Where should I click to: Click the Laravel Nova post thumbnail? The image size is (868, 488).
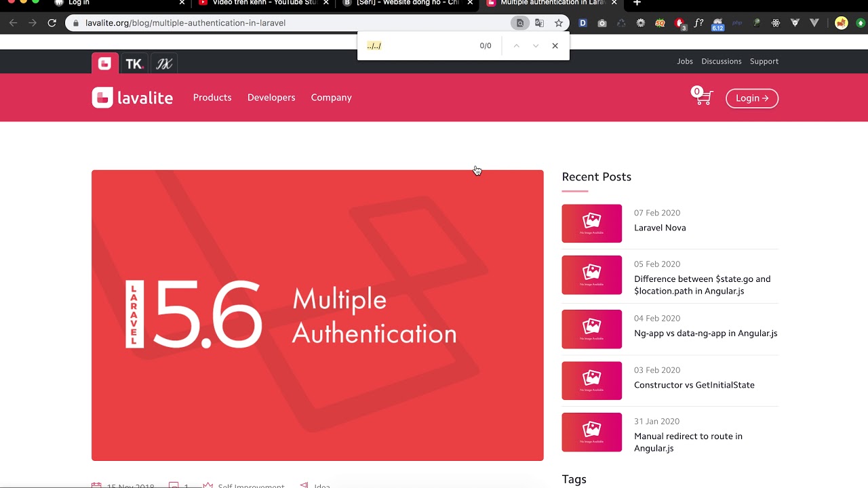click(x=591, y=224)
